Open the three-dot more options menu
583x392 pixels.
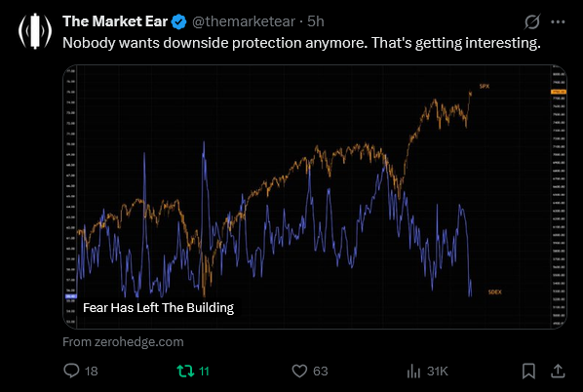(558, 22)
